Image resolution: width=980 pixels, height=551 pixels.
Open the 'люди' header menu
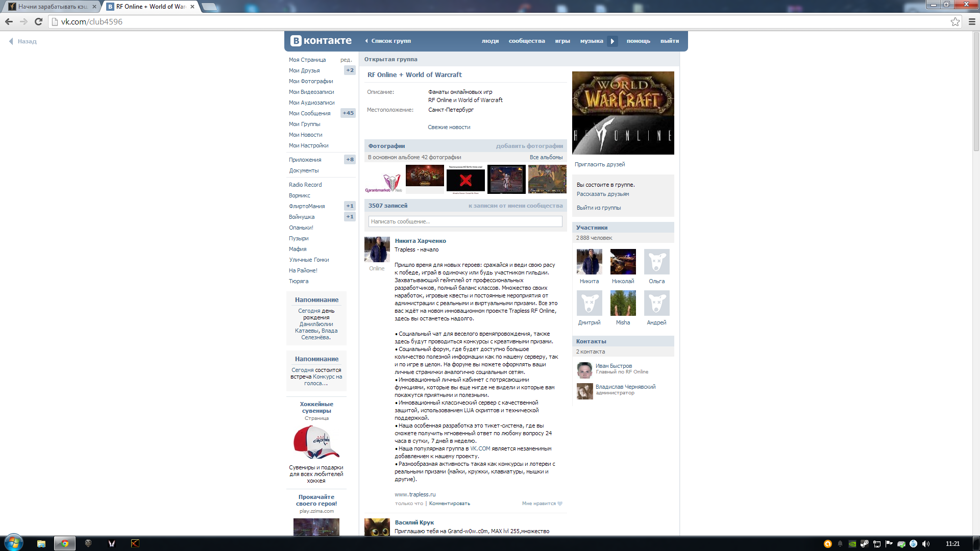click(x=490, y=41)
